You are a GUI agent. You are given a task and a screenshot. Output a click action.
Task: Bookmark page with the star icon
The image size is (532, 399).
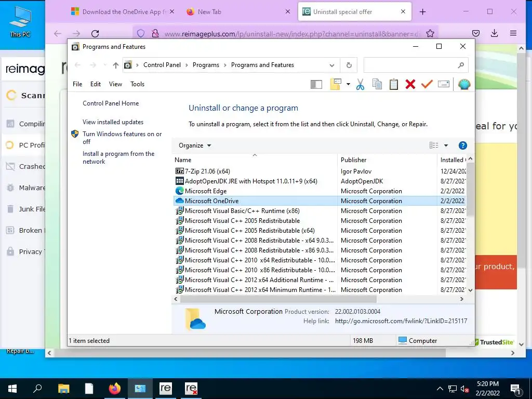click(430, 33)
